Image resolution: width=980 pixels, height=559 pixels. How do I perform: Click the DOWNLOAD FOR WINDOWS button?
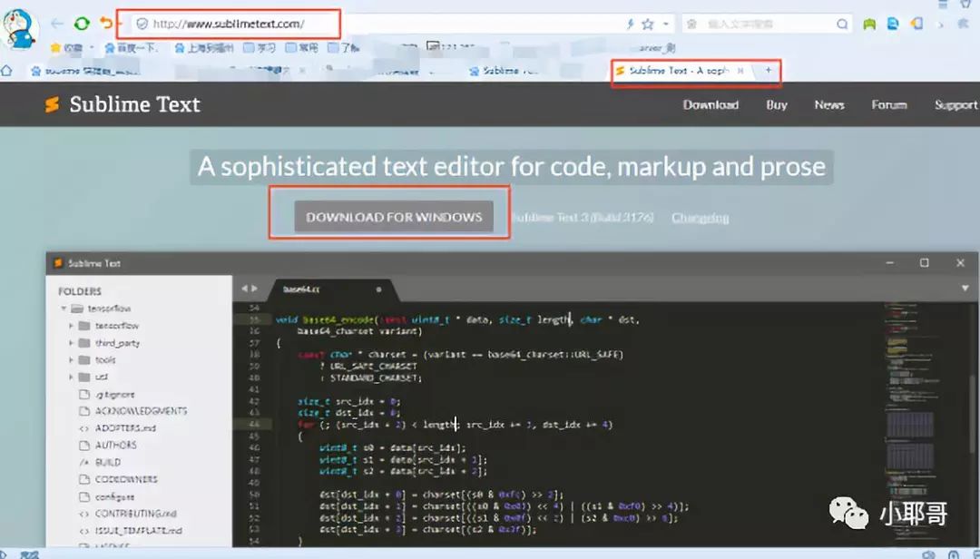(394, 217)
